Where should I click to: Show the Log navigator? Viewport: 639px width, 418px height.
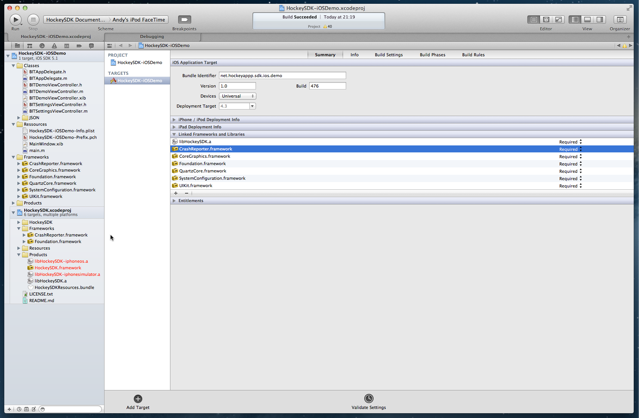pos(91,46)
